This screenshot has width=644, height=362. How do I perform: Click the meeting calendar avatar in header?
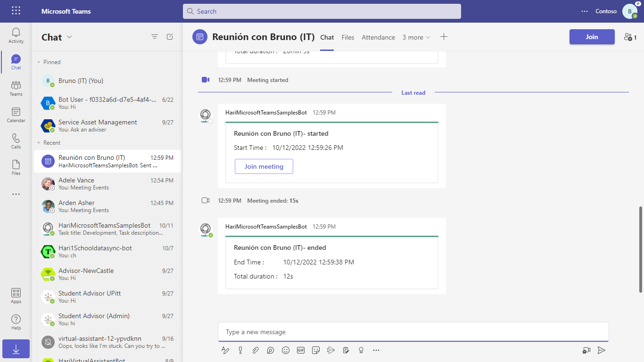200,37
